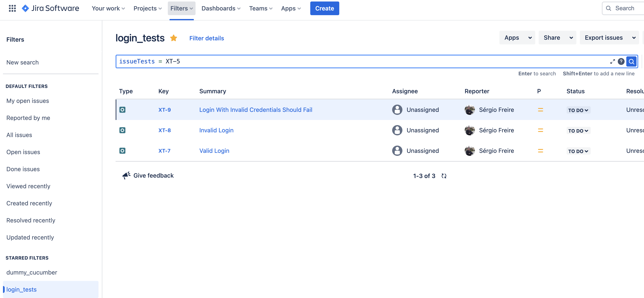Open the Filters menu in top navigation
The height and width of the screenshot is (298, 644).
(x=181, y=8)
